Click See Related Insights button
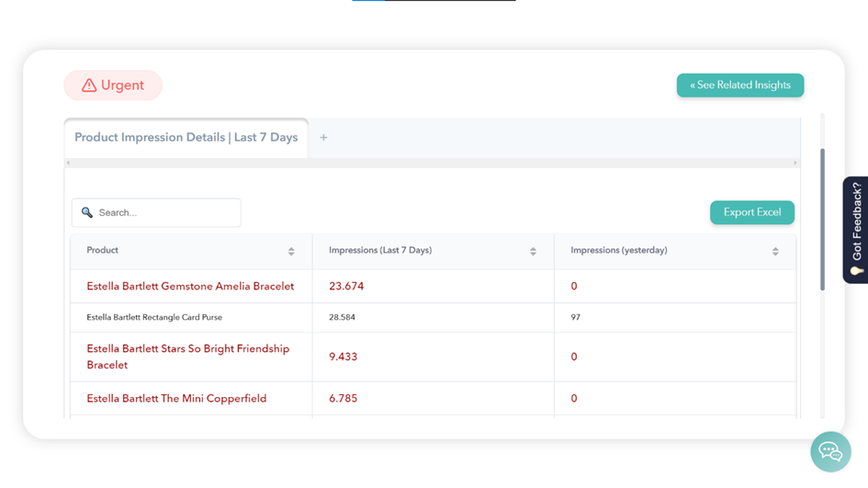 [739, 85]
